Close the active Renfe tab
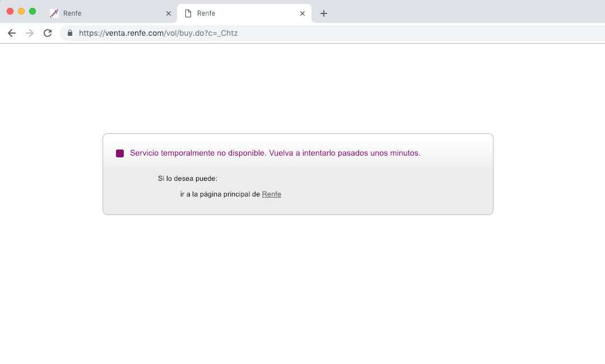This screenshot has width=605, height=364. click(302, 13)
